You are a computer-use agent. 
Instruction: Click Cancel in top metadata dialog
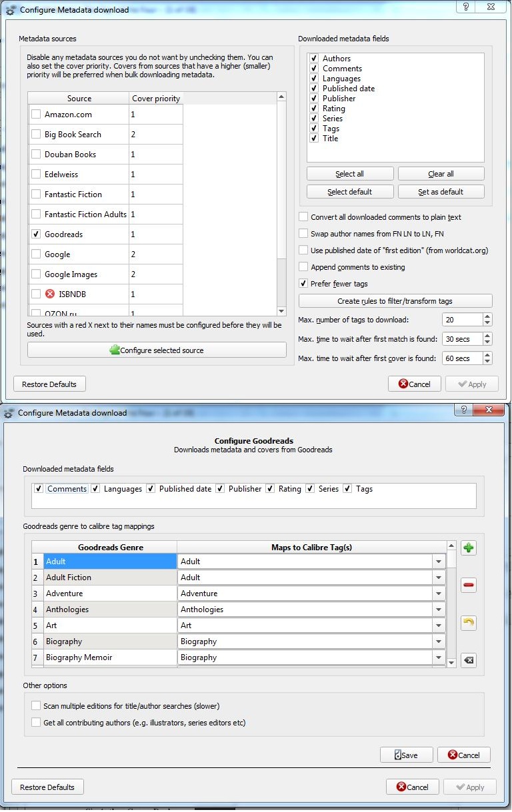point(414,384)
